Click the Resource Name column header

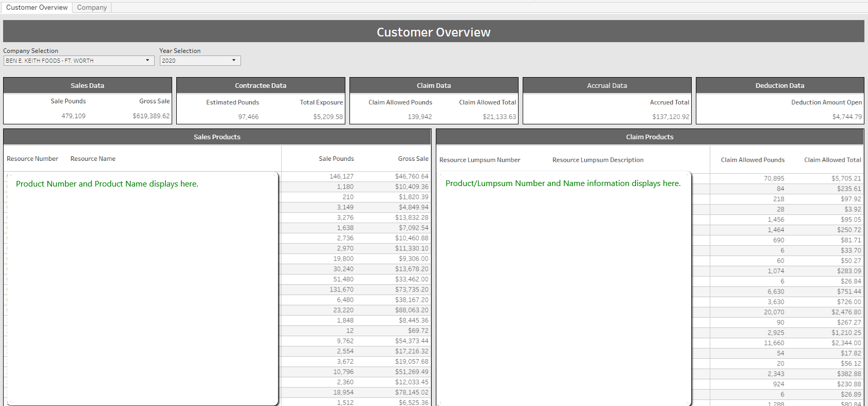[93, 159]
